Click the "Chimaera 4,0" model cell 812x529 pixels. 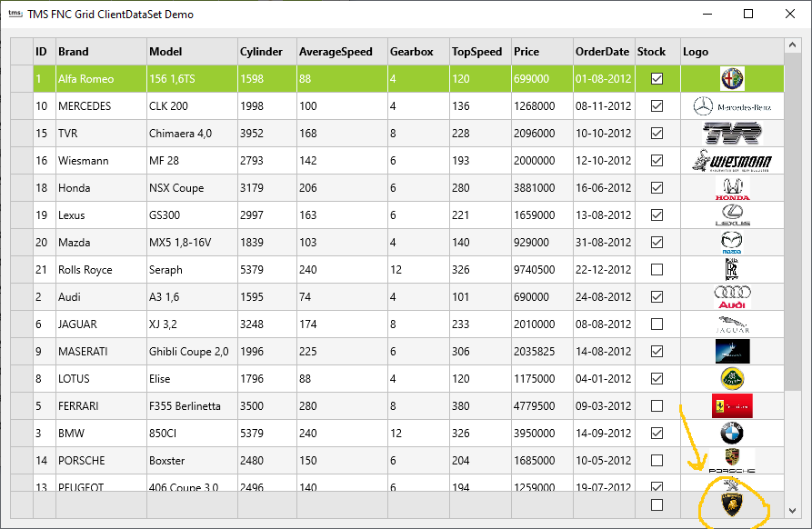click(192, 134)
